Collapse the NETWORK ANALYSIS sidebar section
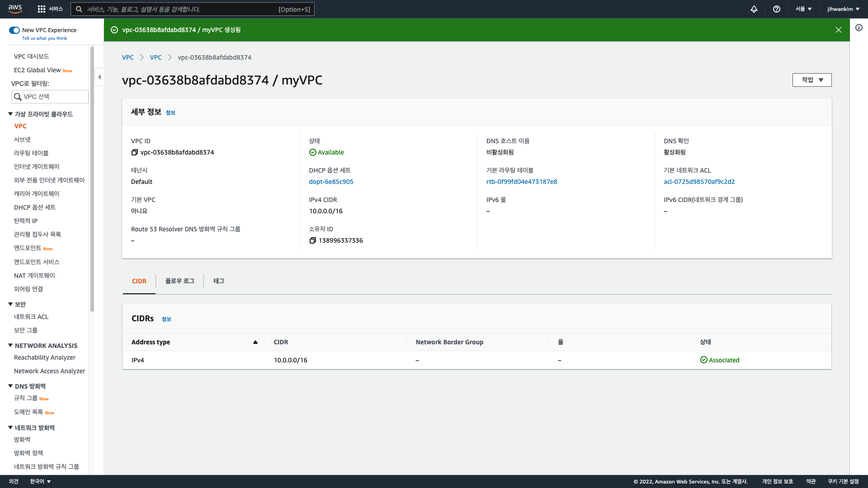 pyautogui.click(x=10, y=345)
